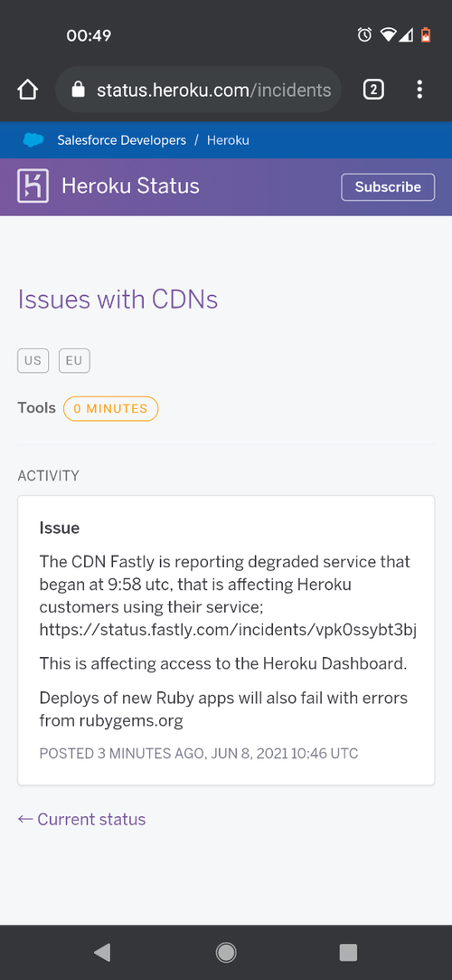Viewport: 452px width, 980px height.
Task: Return via the Current status link
Action: coord(81,819)
